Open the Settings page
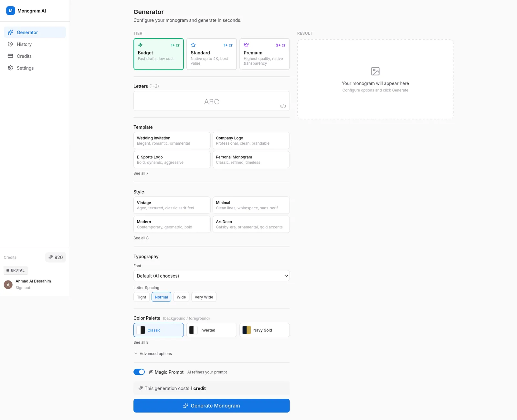Screen dimensions: 517x420 click(35, 68)
